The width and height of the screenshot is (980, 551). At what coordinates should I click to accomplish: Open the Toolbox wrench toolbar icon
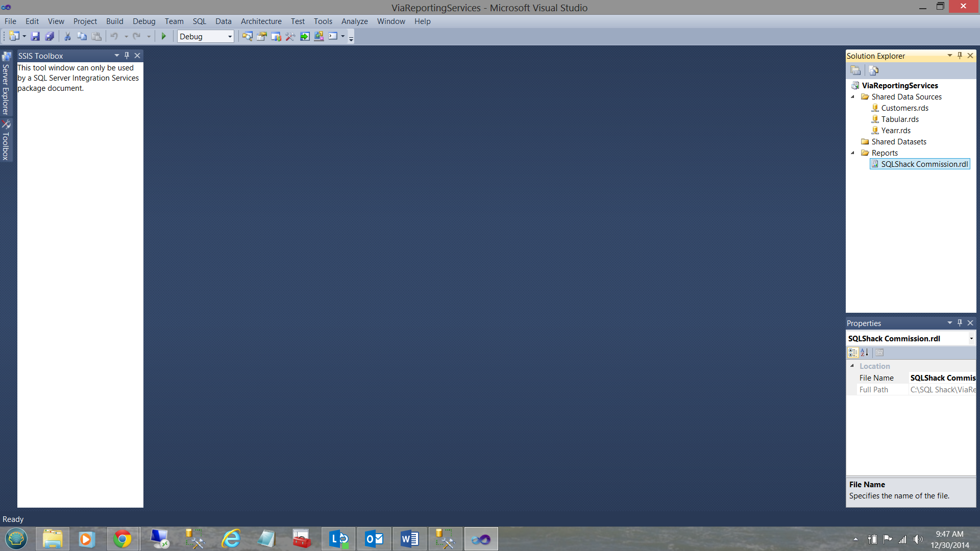(x=290, y=36)
